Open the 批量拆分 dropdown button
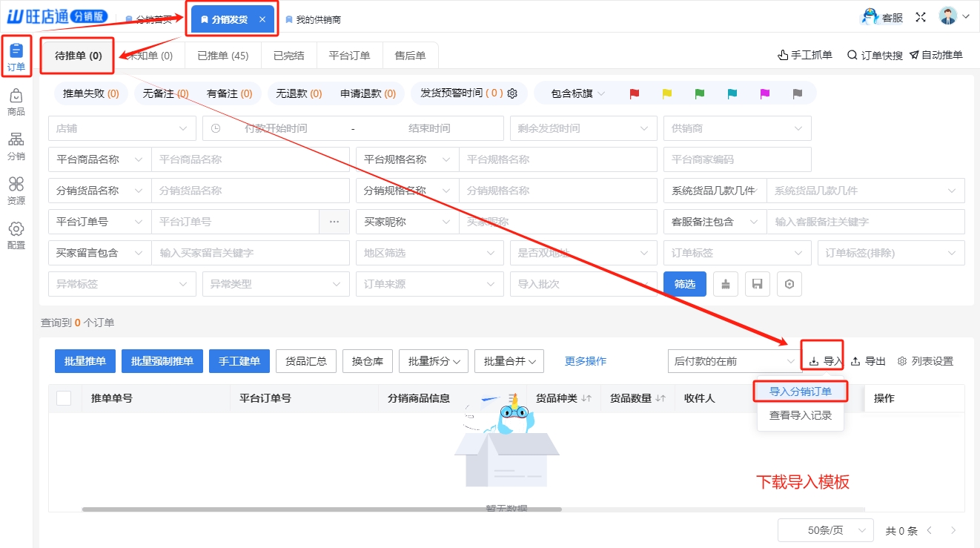 pyautogui.click(x=433, y=361)
